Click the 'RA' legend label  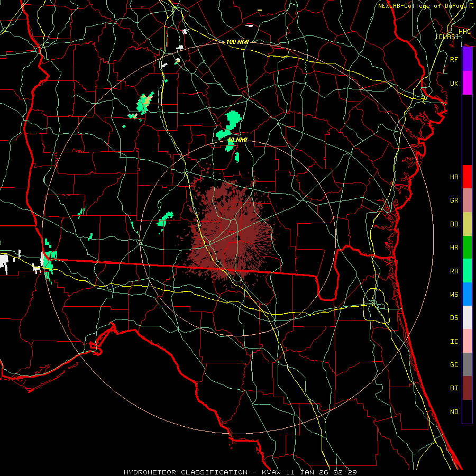click(x=454, y=271)
